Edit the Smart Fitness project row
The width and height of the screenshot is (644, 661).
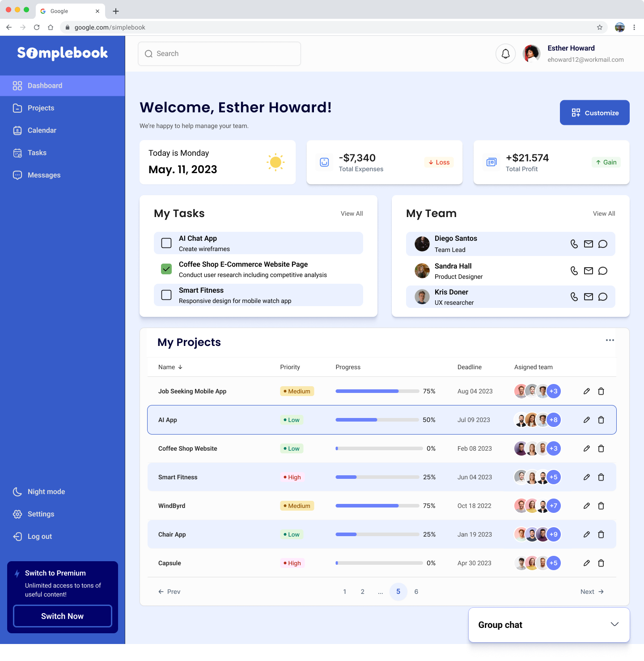click(x=587, y=477)
